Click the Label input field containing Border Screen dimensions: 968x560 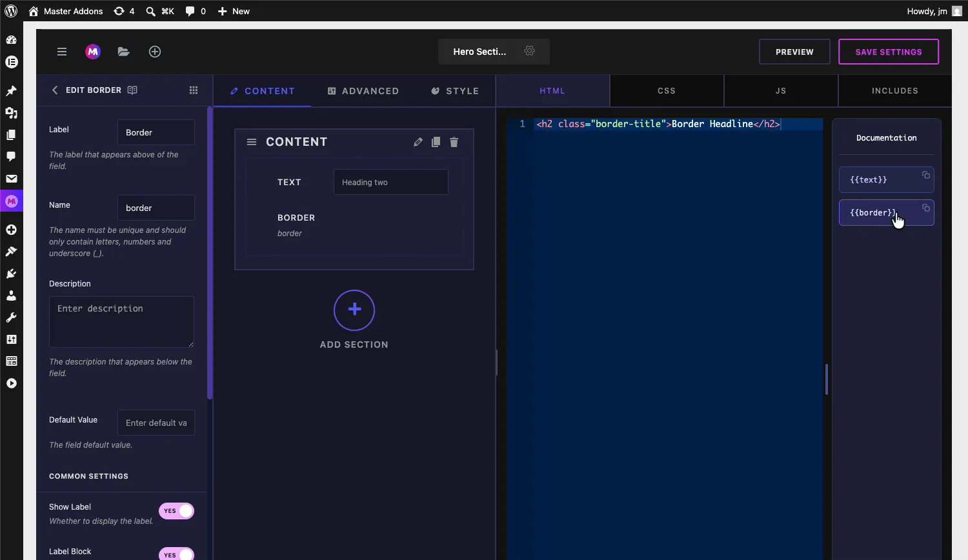156,132
